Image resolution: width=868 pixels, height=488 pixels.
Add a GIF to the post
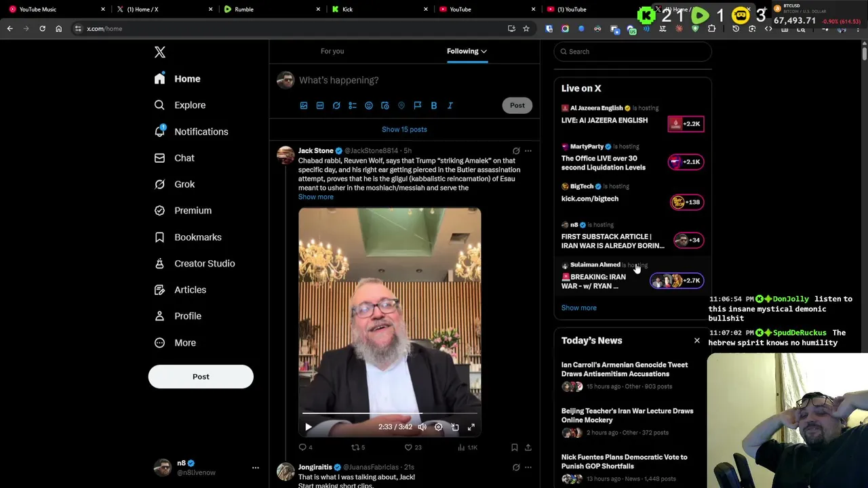coord(320,106)
